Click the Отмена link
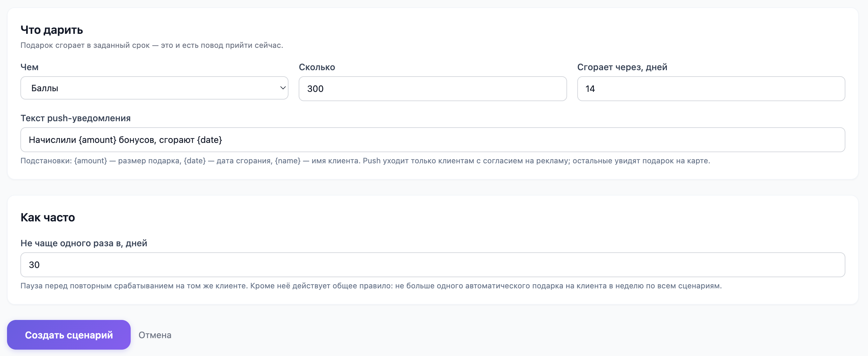Viewport: 868px width, 356px height. pos(155,335)
